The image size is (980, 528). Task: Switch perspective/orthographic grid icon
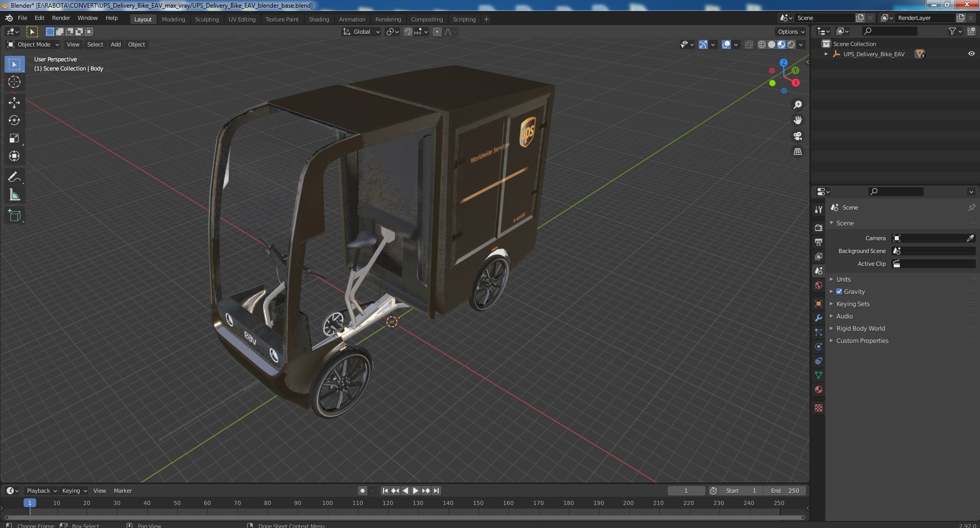[797, 152]
